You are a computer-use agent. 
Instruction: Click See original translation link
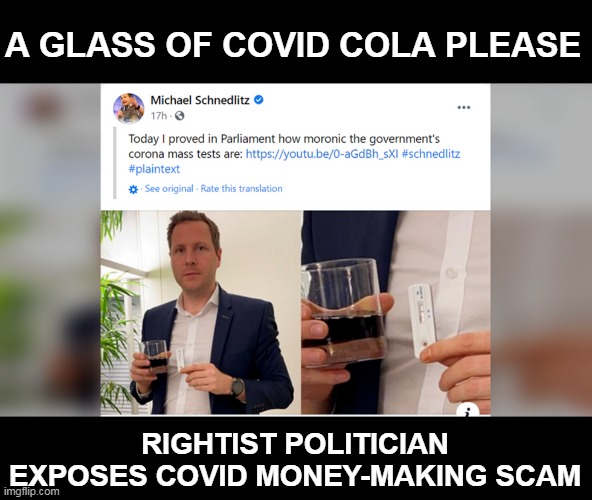[169, 188]
